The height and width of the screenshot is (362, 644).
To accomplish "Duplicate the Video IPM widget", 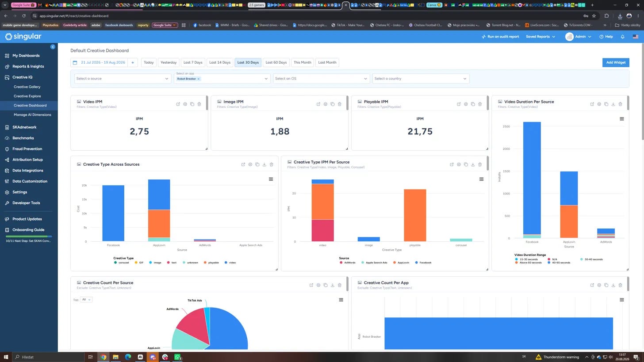I will click(192, 104).
